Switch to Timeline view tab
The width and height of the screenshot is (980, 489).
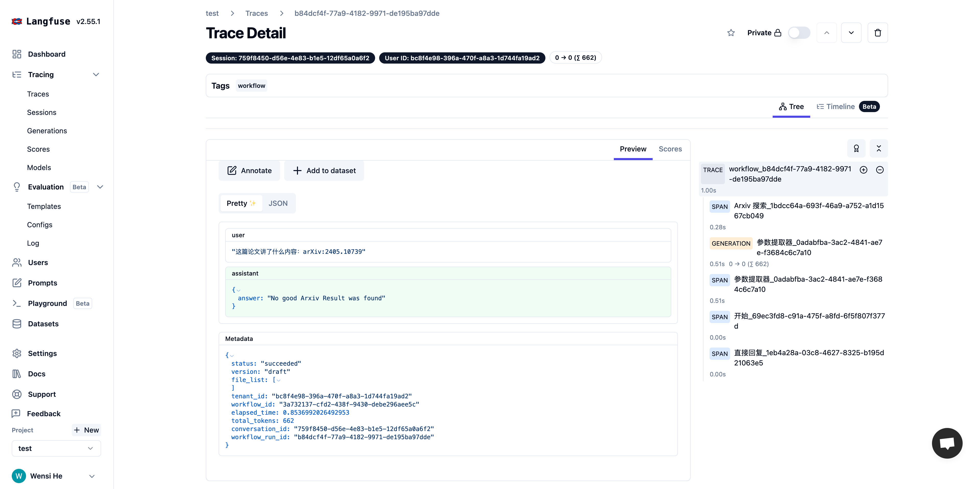(x=840, y=106)
